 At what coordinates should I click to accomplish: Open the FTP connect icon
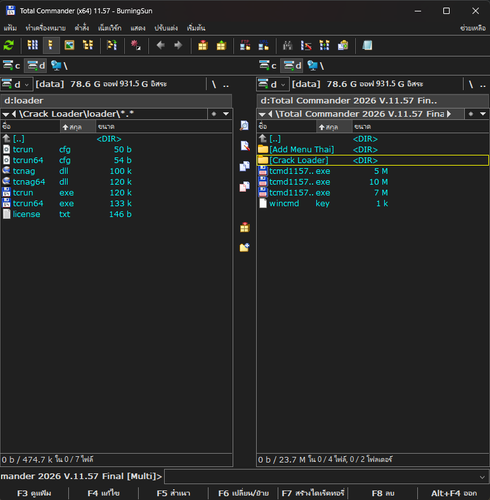(x=245, y=45)
